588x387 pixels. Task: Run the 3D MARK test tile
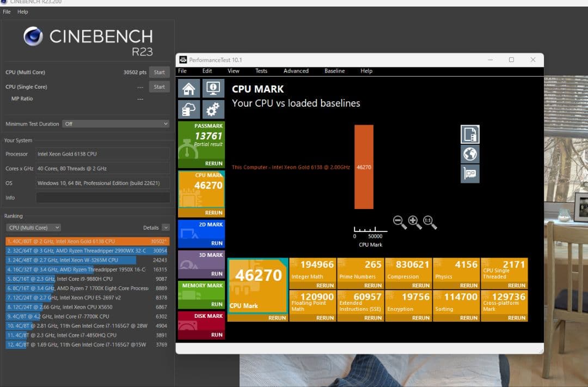click(217, 274)
